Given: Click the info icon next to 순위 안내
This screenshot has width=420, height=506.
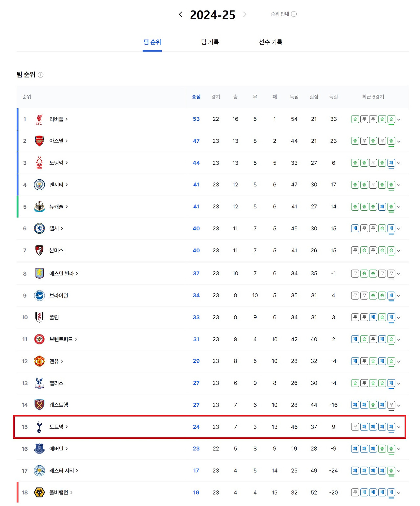Looking at the screenshot, I should pos(294,14).
